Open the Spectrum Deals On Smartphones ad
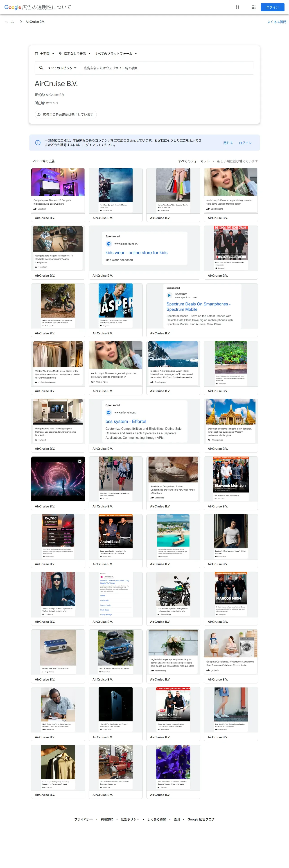The image size is (289, 868). (202, 310)
